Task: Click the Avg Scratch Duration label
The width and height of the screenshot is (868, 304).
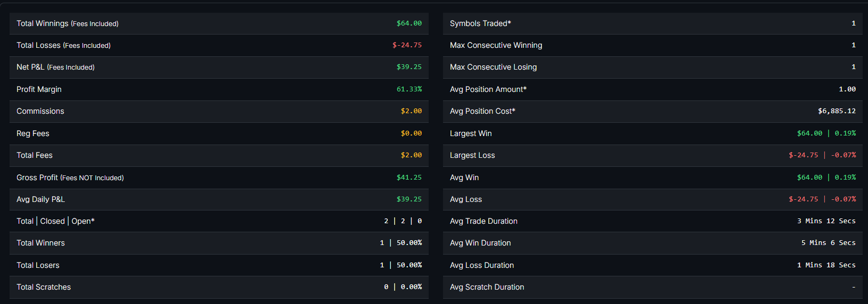Action: coord(487,287)
